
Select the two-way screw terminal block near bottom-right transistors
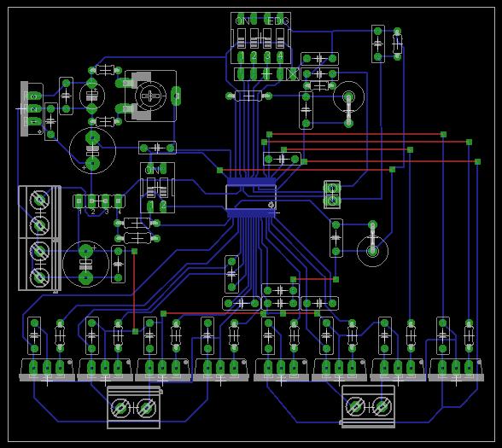368,407
